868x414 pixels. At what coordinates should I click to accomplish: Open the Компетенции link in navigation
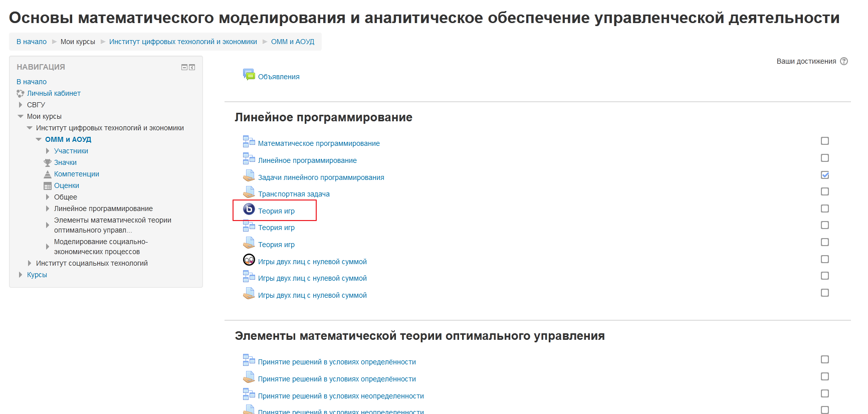tap(76, 174)
